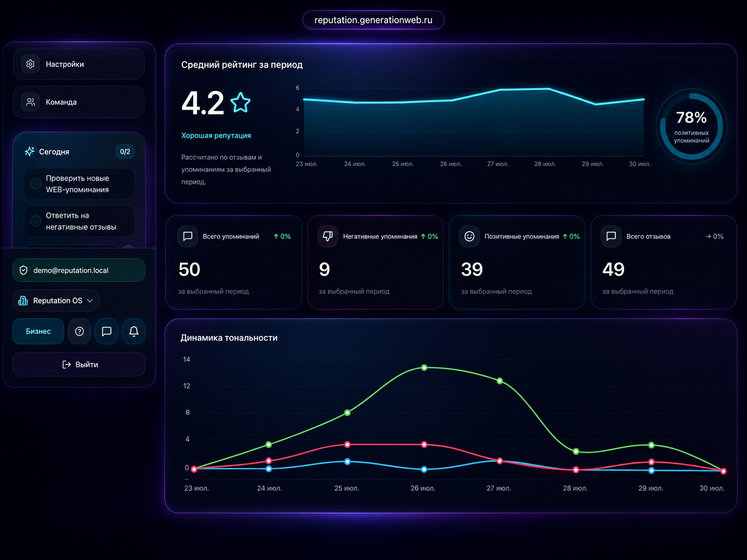Select the Команда menu item
This screenshot has height=560, width=747.
tap(79, 102)
